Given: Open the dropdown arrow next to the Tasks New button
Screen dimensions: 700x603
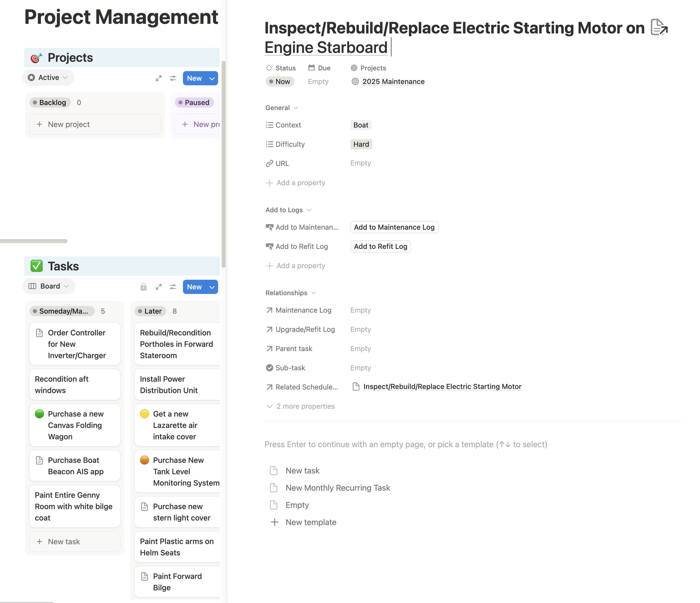Looking at the screenshot, I should click(212, 287).
